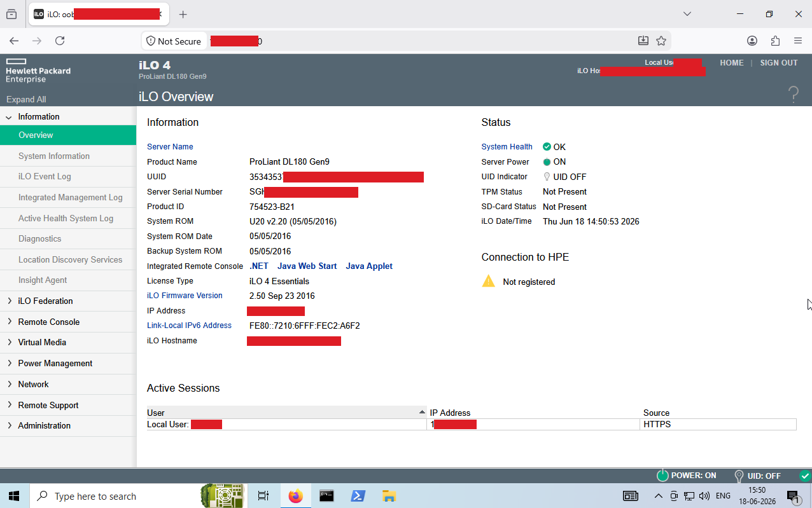Click the Server Power ON icon
The image size is (812, 508).
(x=547, y=162)
